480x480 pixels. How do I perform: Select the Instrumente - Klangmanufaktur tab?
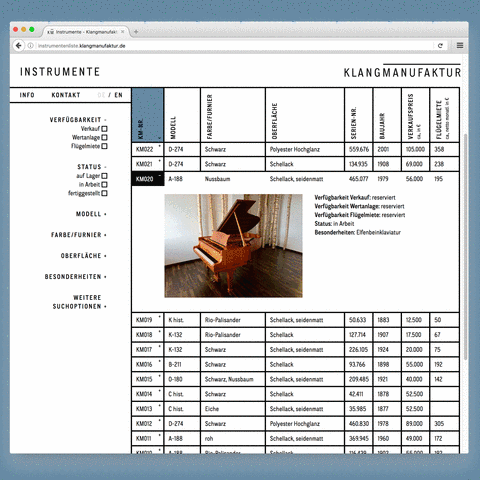[x=86, y=32]
